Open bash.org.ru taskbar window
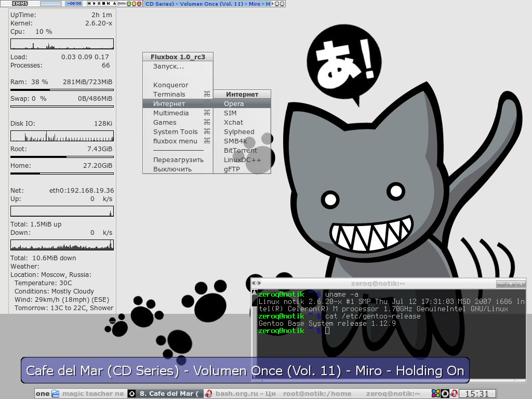532x399 pixels. click(x=241, y=394)
